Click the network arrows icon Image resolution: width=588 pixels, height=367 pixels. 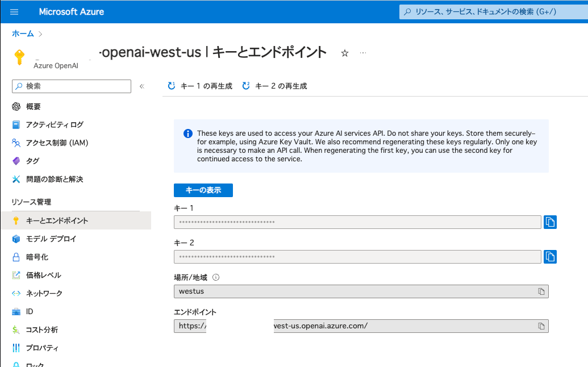pos(16,294)
